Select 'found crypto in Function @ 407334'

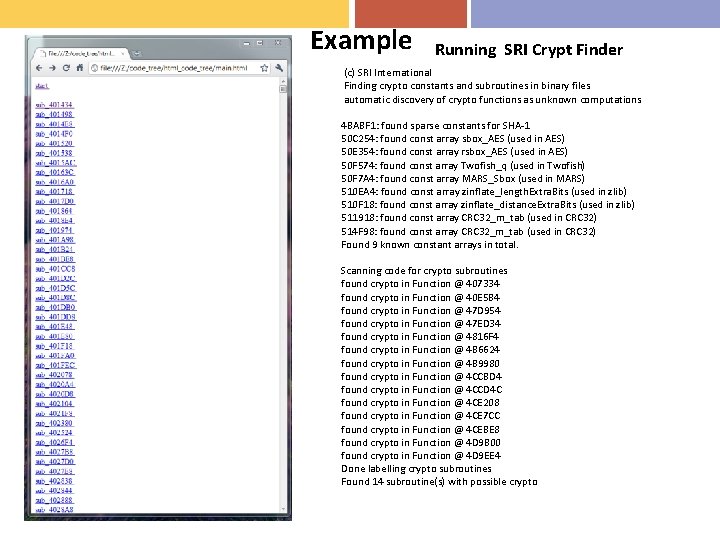tap(420, 284)
